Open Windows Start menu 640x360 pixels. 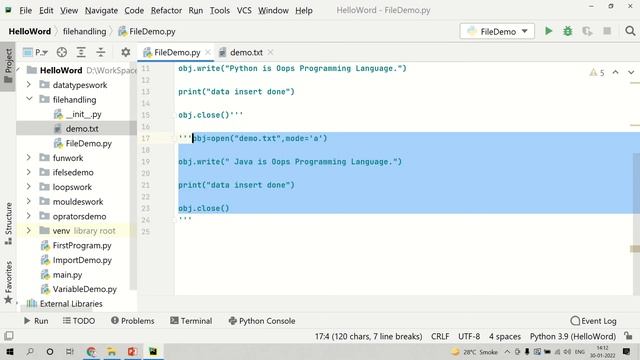point(10,351)
